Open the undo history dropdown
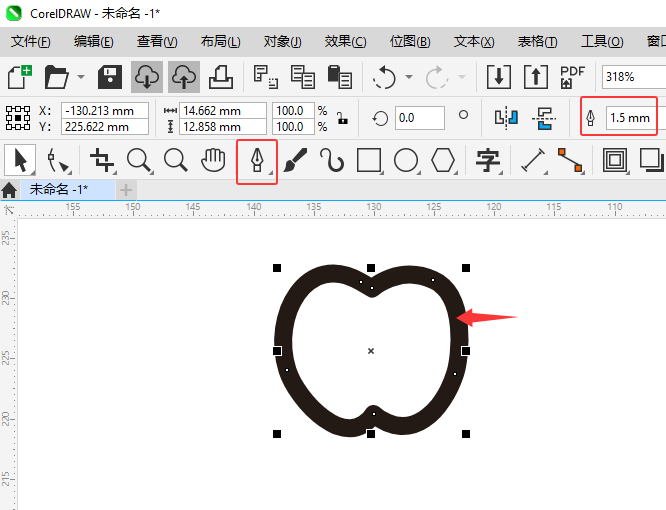Screen dimensions: 666x510 tap(409, 77)
